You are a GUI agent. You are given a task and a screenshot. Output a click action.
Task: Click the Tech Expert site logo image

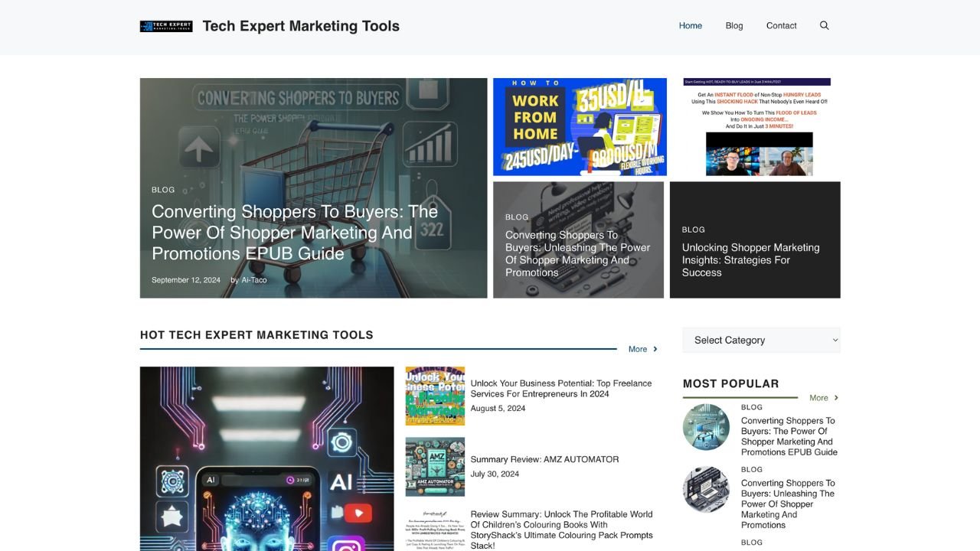pyautogui.click(x=166, y=26)
